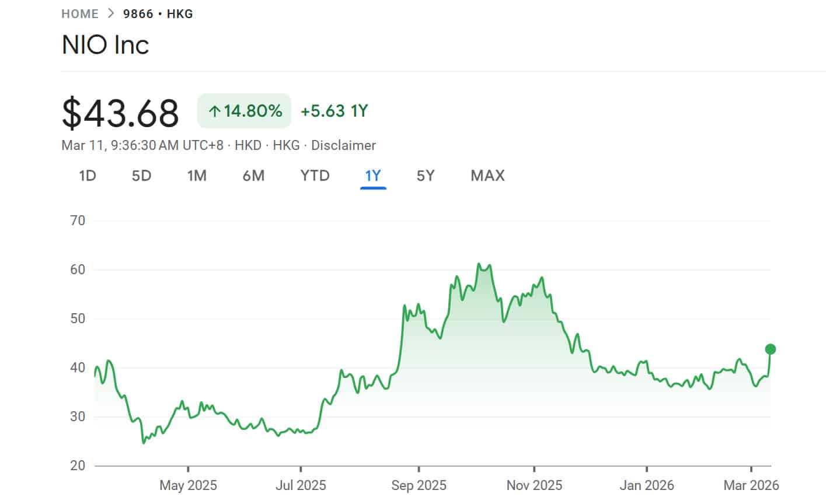Change chart to the 5Y range
This screenshot has height=504, width=826.
pyautogui.click(x=425, y=176)
